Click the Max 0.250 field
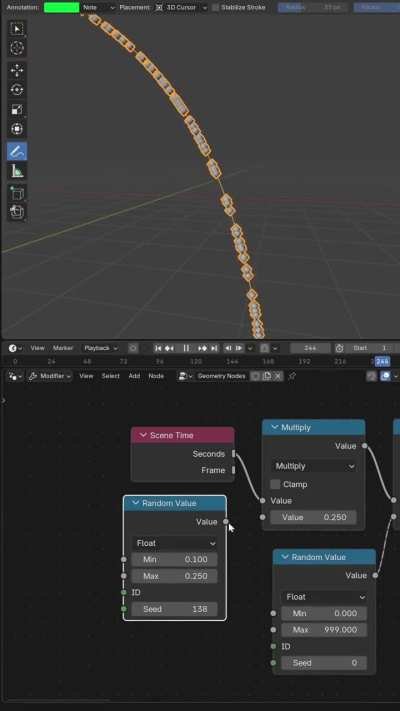This screenshot has height=711, width=400. [175, 576]
